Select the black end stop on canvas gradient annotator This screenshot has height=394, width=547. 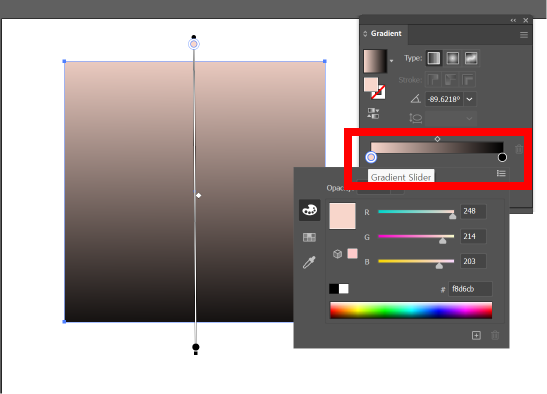tap(196, 347)
